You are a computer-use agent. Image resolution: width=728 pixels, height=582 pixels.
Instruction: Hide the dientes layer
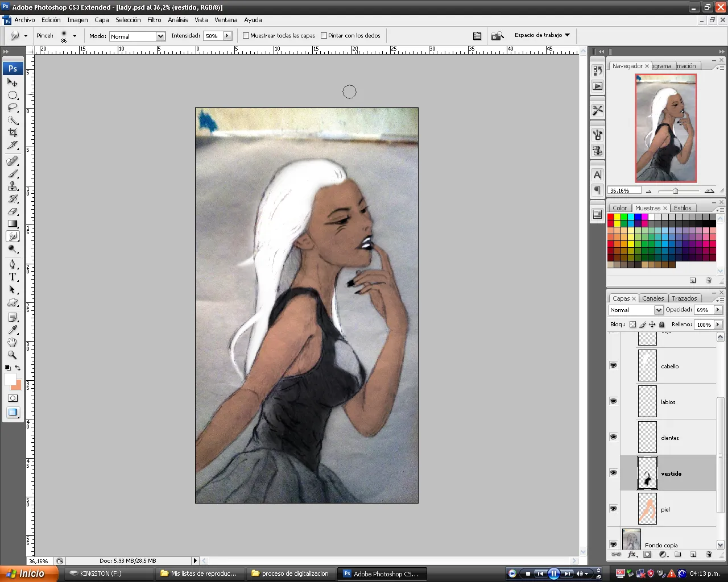(613, 437)
